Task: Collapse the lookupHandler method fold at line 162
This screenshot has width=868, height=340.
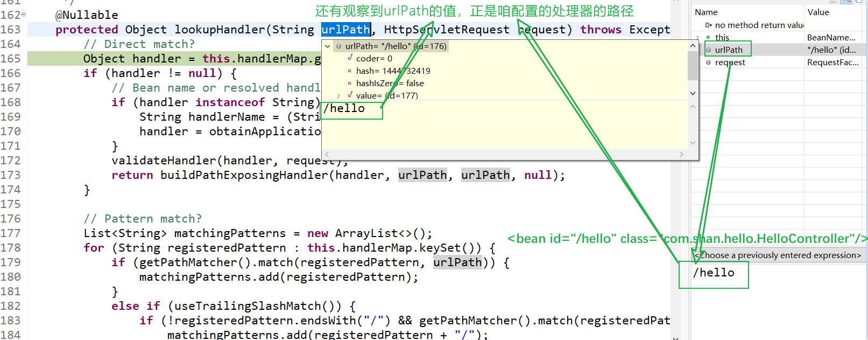Action: pos(23,15)
